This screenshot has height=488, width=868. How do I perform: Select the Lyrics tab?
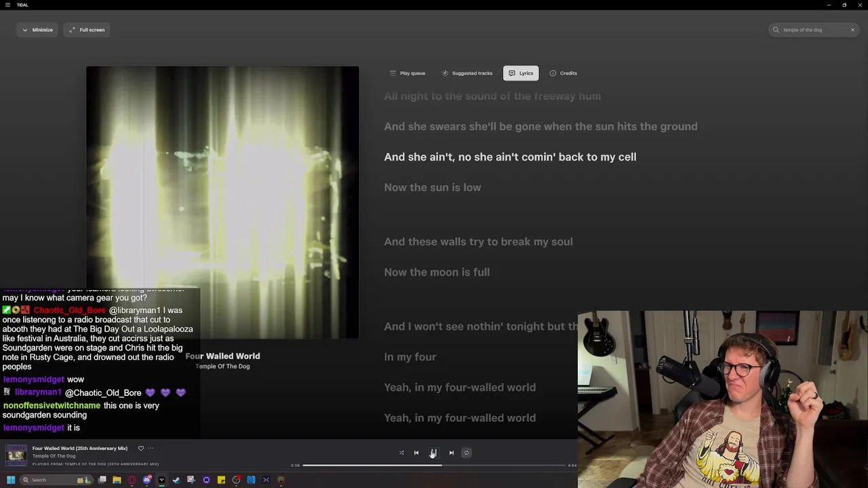(521, 73)
